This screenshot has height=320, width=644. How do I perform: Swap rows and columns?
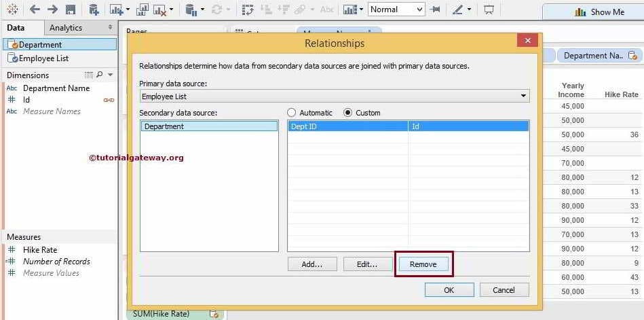(x=248, y=10)
